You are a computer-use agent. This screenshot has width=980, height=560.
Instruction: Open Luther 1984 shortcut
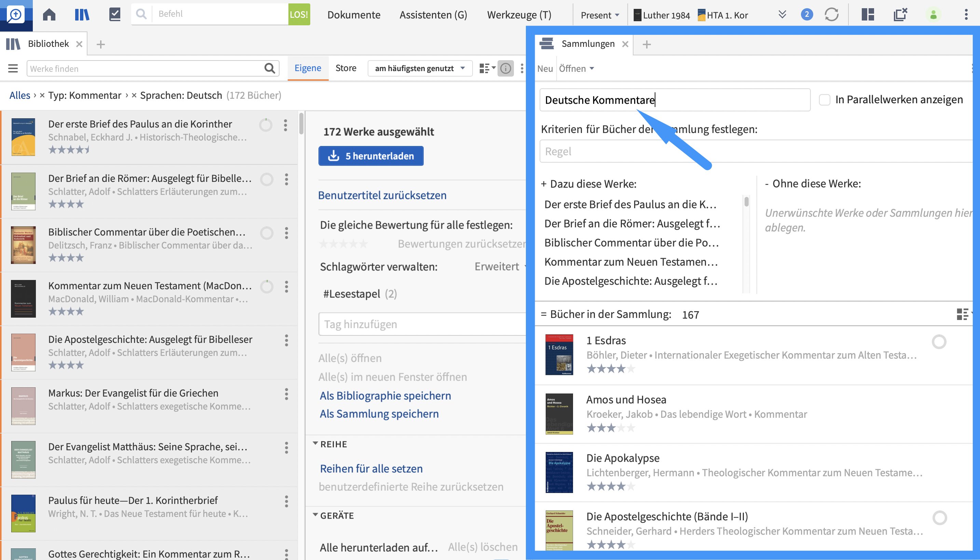tap(662, 15)
